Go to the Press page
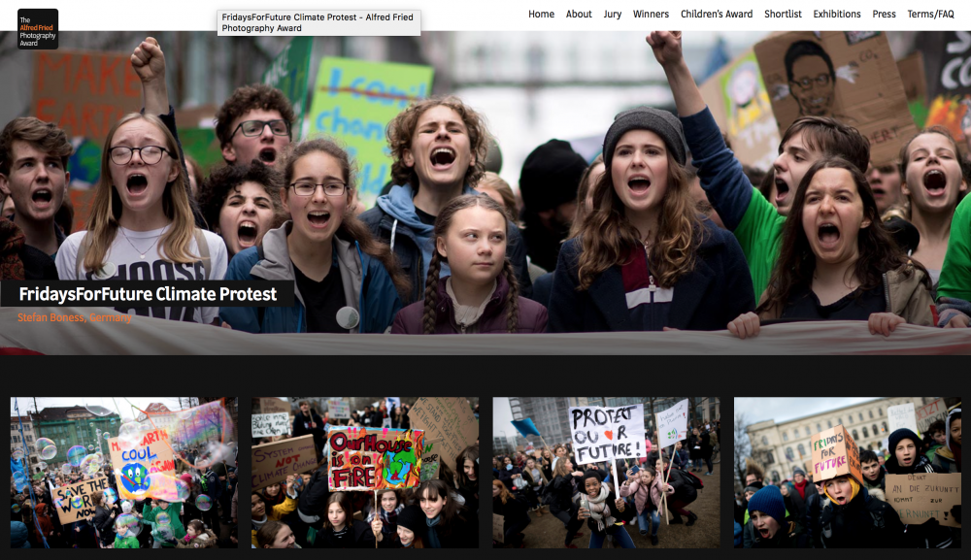Screen dimensions: 971x560 click(884, 15)
